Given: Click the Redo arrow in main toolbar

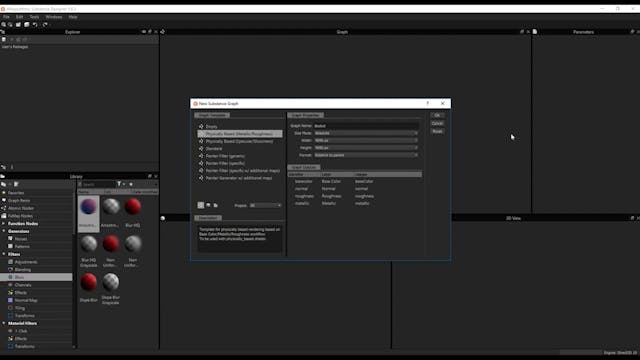Looking at the screenshot, I should coord(45,25).
